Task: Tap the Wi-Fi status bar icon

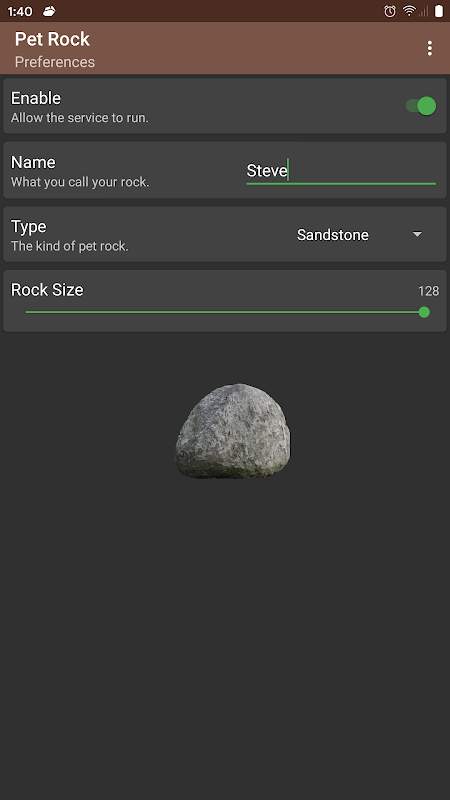Action: (409, 11)
